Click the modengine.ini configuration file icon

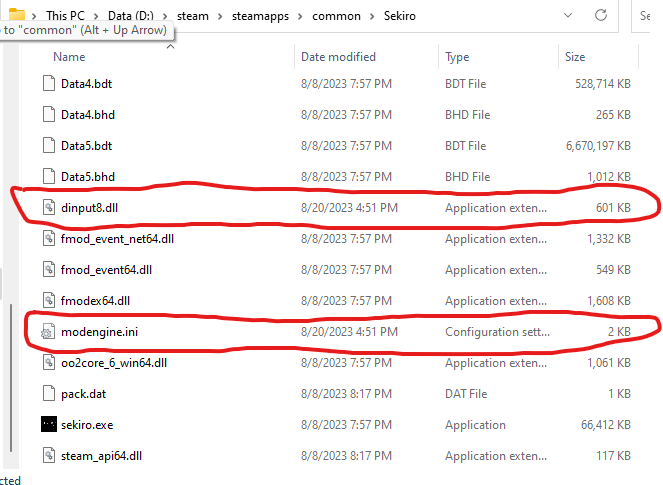pos(47,332)
